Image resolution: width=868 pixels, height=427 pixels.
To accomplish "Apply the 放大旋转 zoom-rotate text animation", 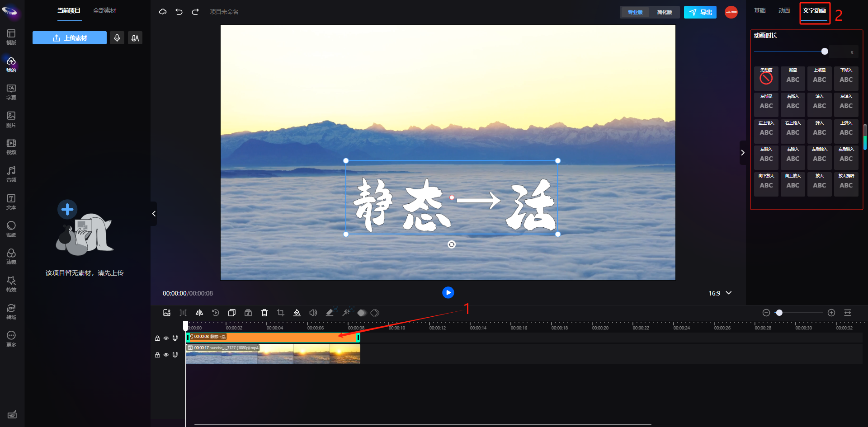I will tap(846, 184).
